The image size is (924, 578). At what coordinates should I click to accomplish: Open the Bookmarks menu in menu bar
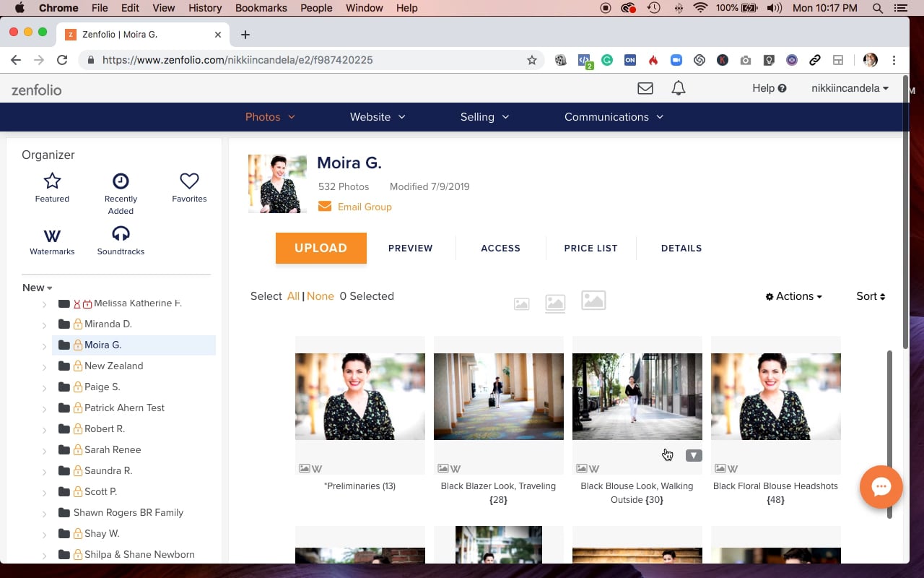[x=261, y=8]
